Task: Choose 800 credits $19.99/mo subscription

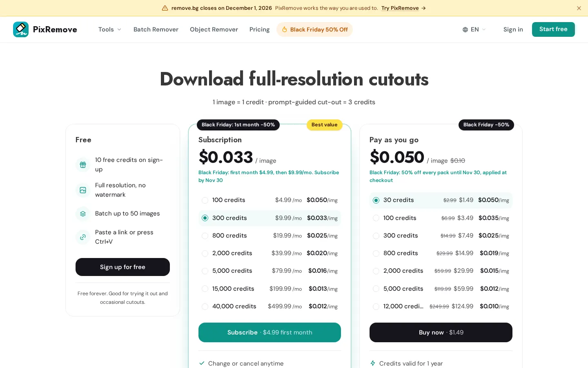Action: (x=269, y=236)
